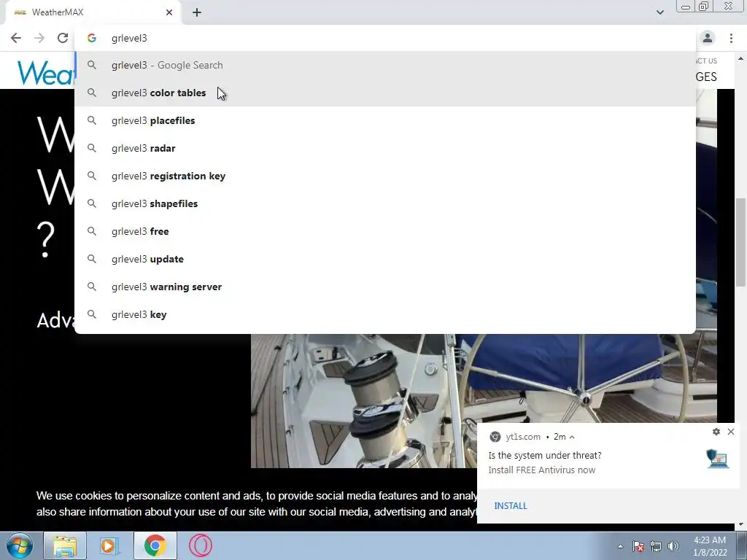The height and width of the screenshot is (560, 747).
Task: Click the network icon in system tray
Action: [656, 546]
